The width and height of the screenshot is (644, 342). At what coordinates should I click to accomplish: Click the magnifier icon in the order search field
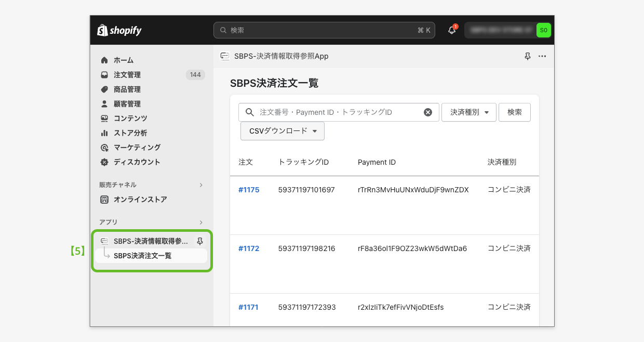coord(249,112)
